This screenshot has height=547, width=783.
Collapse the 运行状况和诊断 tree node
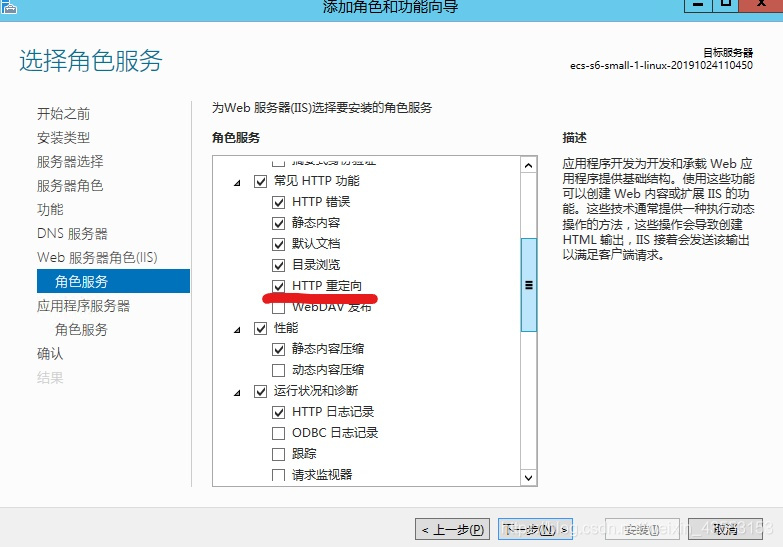(237, 391)
